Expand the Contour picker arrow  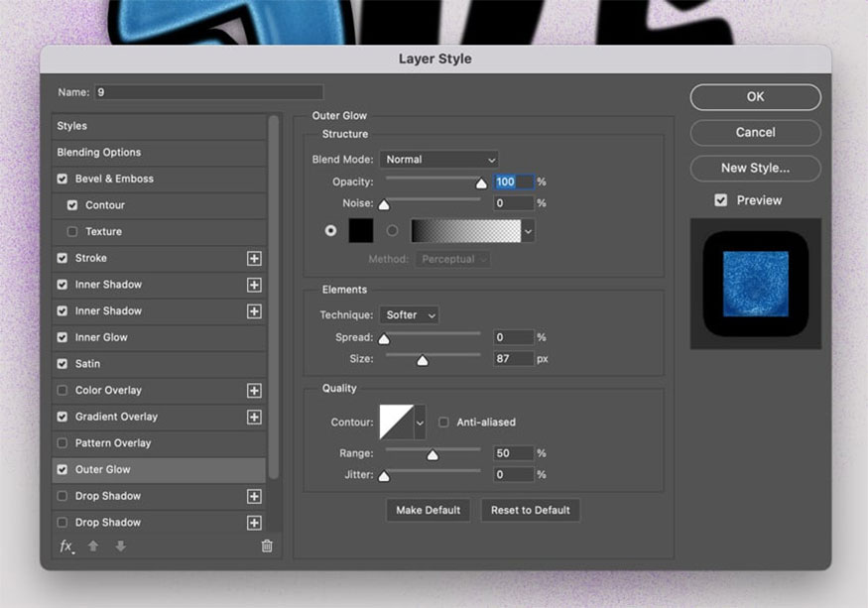coord(420,423)
